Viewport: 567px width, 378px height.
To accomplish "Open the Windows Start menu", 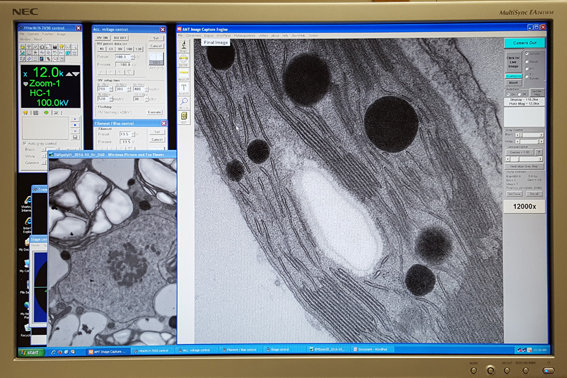I will point(31,352).
